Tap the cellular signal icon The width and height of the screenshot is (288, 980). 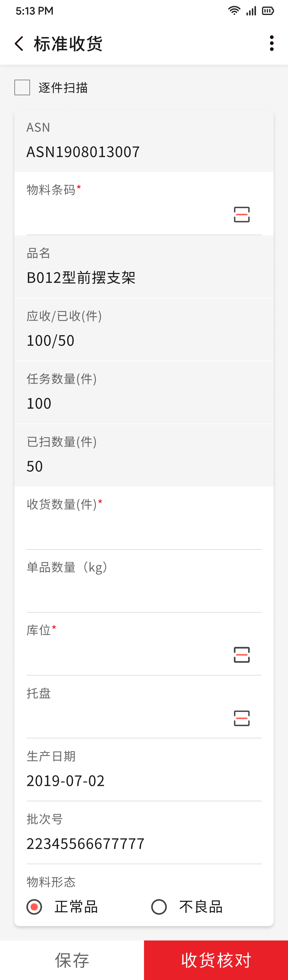pos(251,11)
